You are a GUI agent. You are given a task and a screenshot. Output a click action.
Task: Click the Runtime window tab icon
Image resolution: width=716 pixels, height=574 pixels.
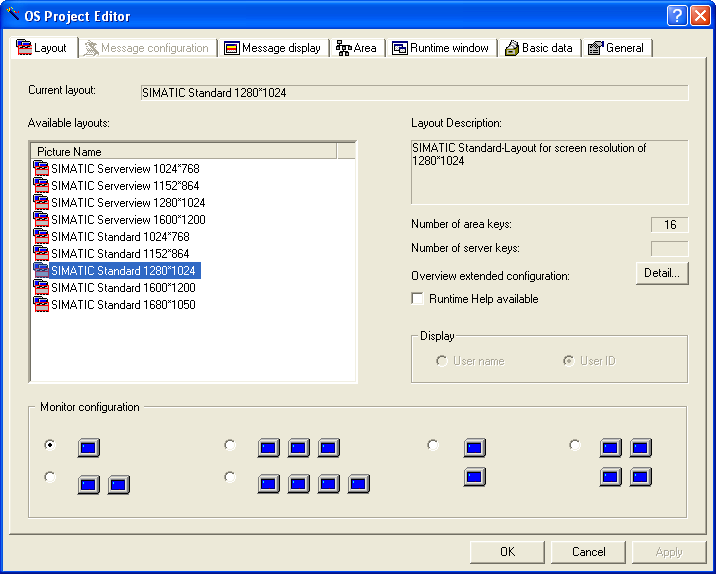(400, 48)
